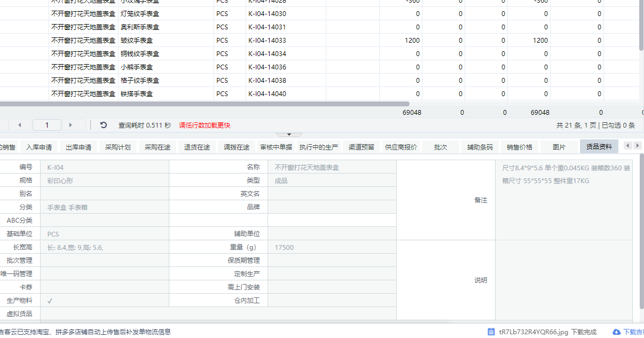Click the 规格 field showing 彩印心形

tap(105, 180)
